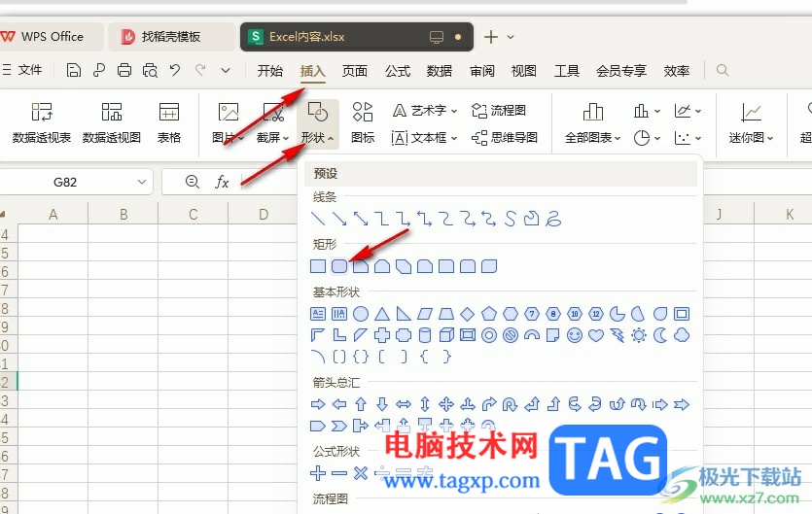Image resolution: width=812 pixels, height=514 pixels.
Task: Switch to the 审阅 ribbon tab
Action: [481, 70]
